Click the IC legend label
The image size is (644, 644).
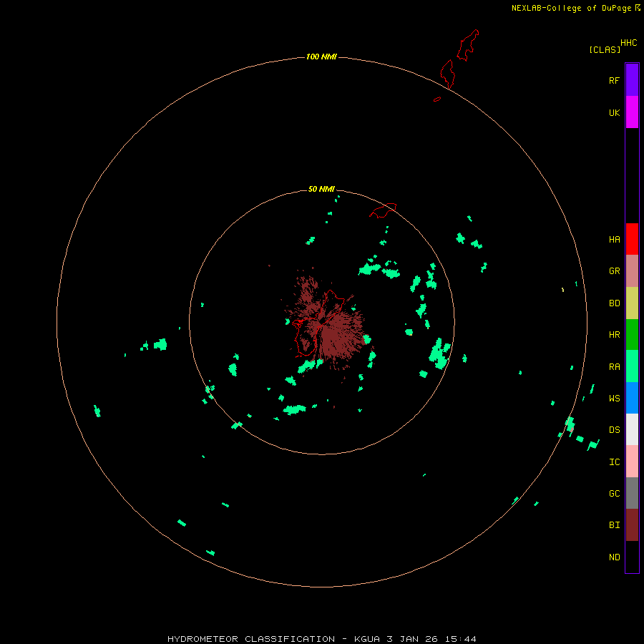(614, 462)
